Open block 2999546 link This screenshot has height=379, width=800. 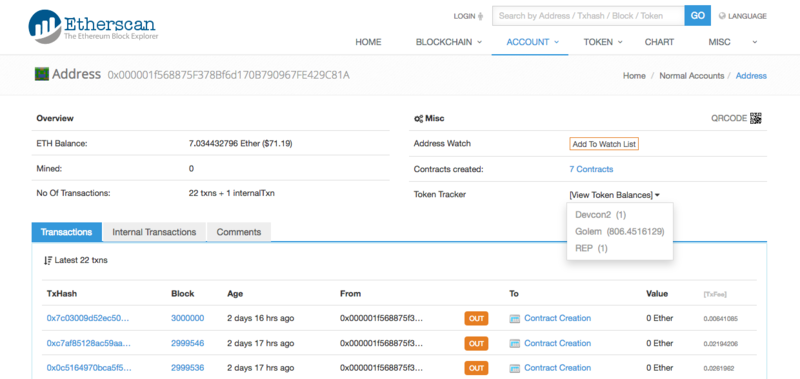coord(187,343)
